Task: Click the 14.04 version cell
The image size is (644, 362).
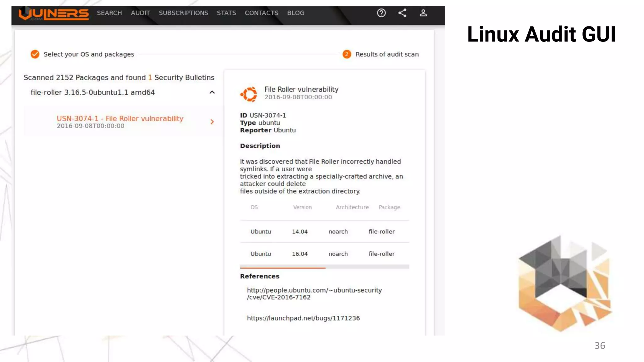Action: tap(300, 232)
